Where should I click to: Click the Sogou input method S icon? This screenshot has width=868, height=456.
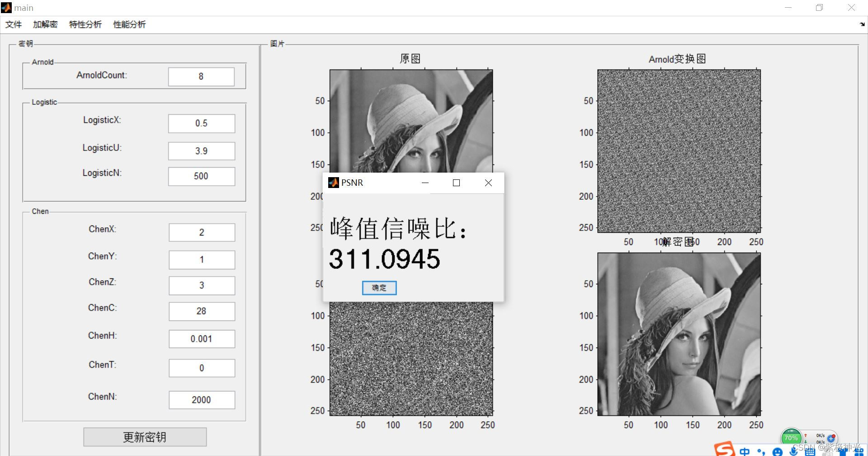point(725,450)
